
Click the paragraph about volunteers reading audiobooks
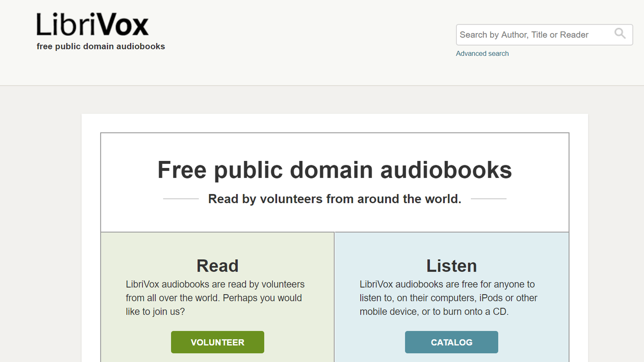click(x=215, y=298)
